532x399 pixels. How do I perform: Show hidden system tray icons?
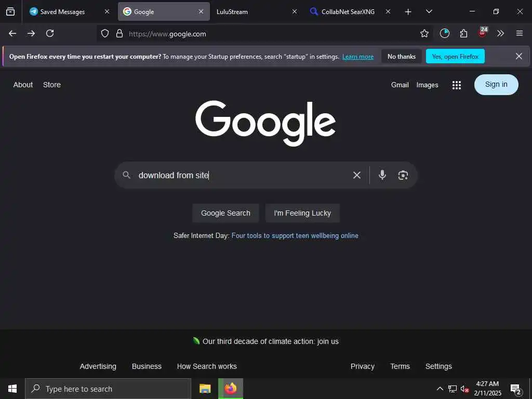(x=440, y=389)
